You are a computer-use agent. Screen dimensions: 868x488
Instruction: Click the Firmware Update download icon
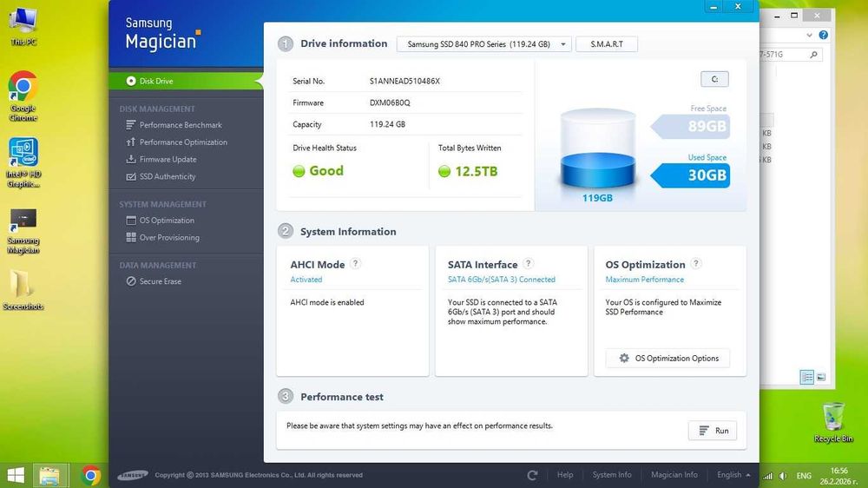[131, 160]
